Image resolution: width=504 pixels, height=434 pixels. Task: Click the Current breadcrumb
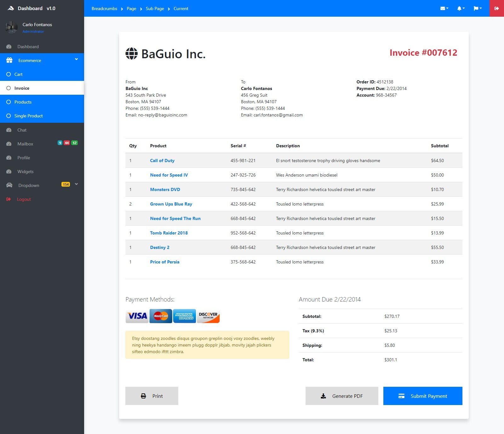coord(181,8)
